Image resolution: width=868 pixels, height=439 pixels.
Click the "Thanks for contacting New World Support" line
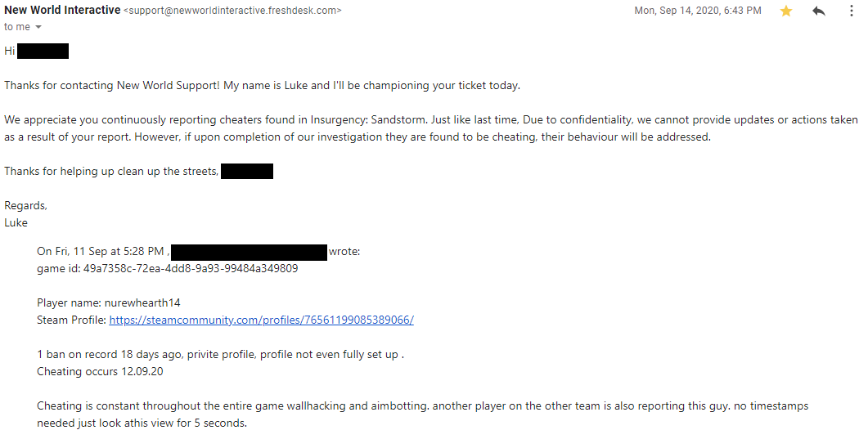point(262,85)
